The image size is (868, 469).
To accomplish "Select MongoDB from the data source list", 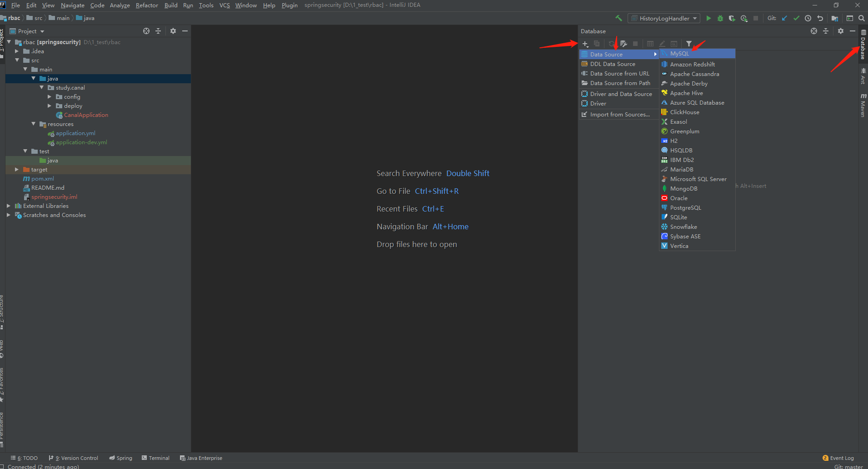I will (697, 189).
